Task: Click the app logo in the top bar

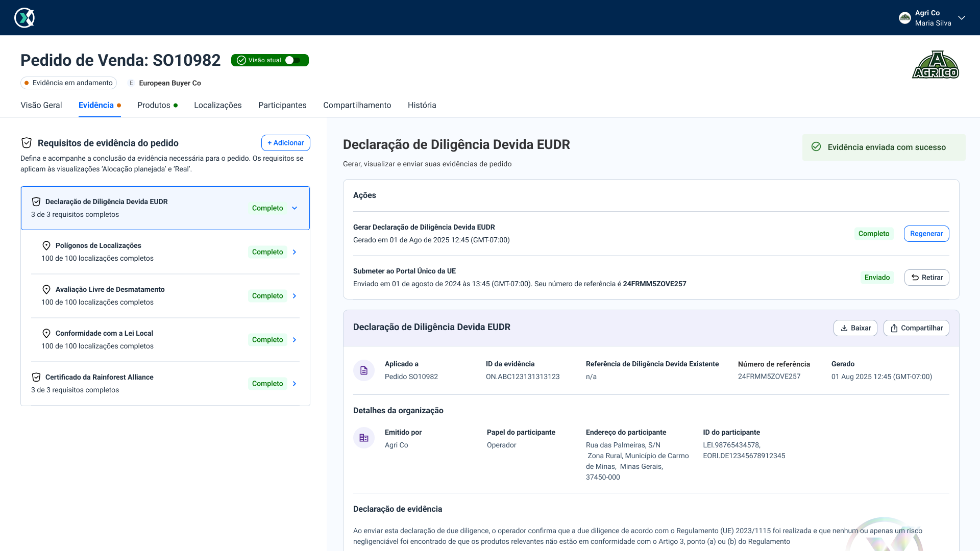Action: (x=24, y=18)
